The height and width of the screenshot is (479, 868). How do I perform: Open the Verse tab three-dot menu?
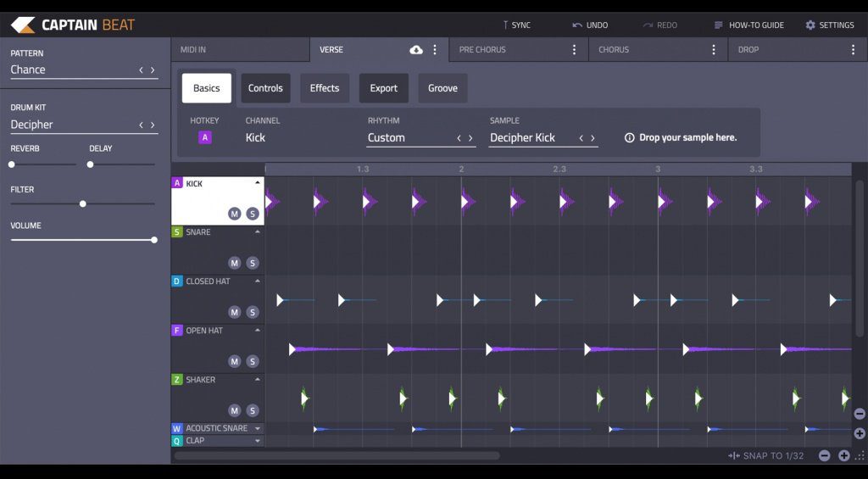435,50
